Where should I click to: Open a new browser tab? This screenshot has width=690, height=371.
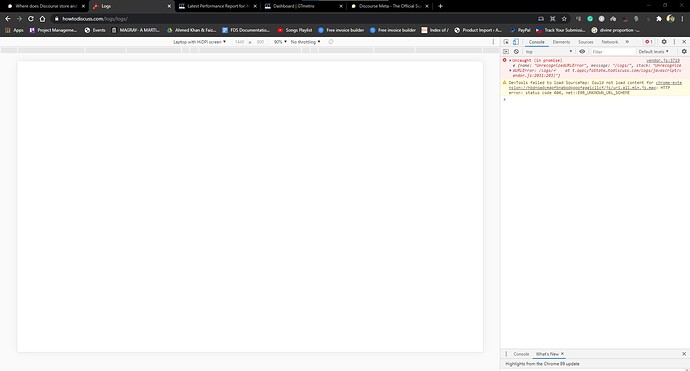tap(440, 6)
